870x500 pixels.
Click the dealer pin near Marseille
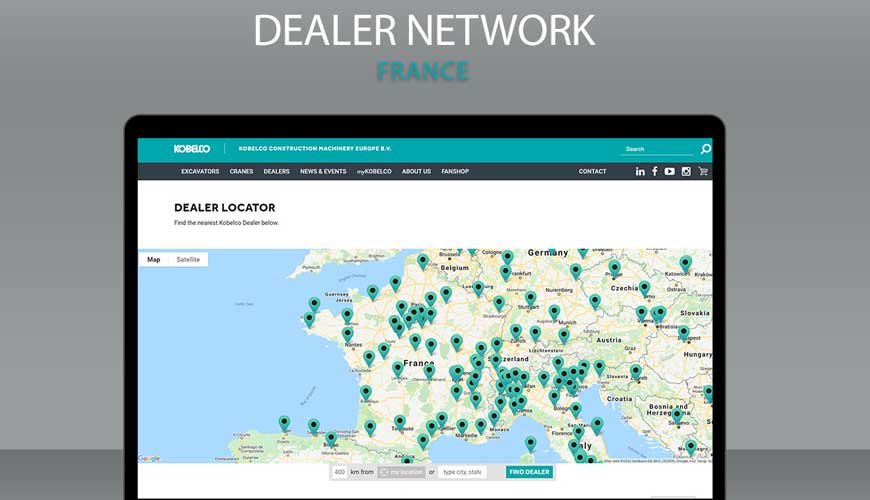pyautogui.click(x=462, y=425)
